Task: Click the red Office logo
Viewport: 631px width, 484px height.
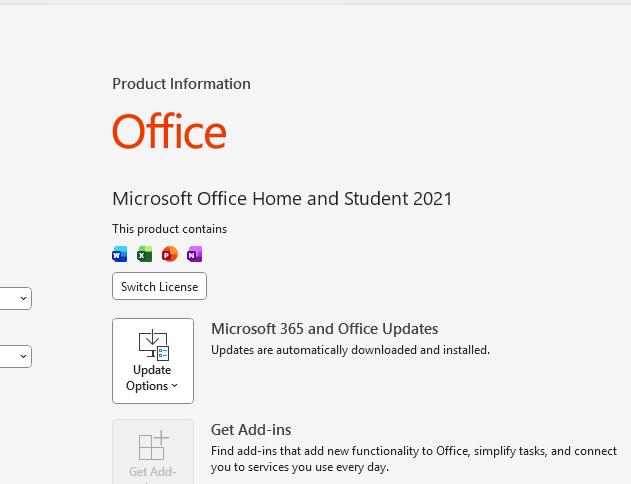Action: (x=169, y=132)
